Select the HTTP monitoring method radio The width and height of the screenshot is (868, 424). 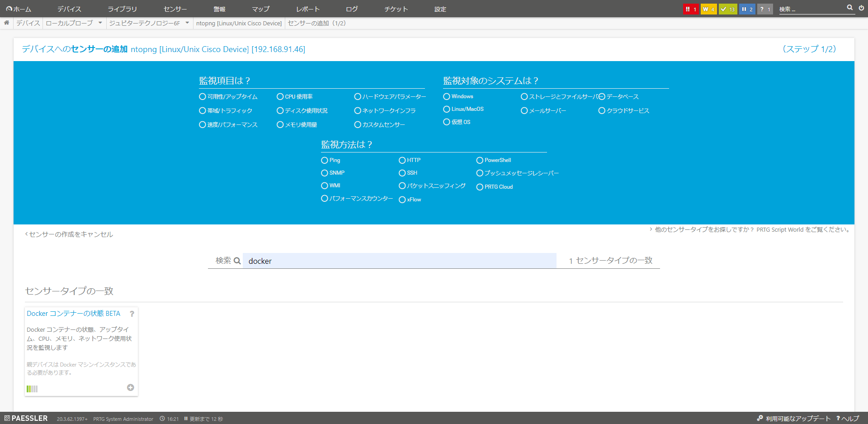(402, 160)
